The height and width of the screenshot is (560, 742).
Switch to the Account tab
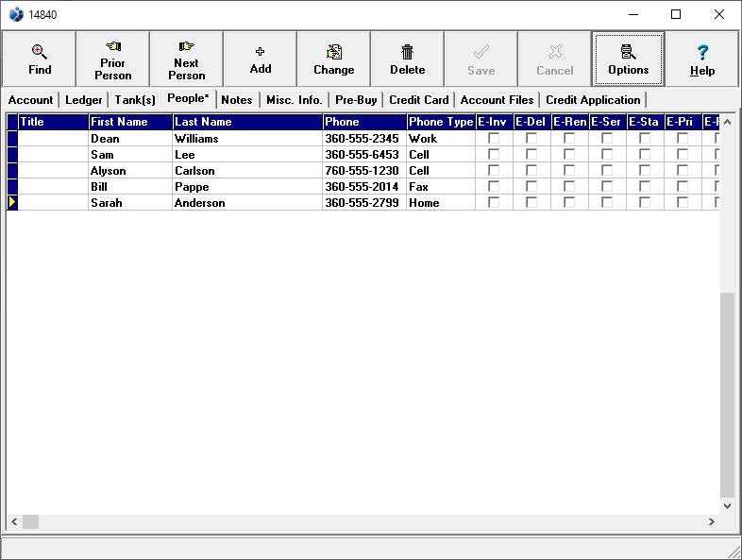pos(31,100)
